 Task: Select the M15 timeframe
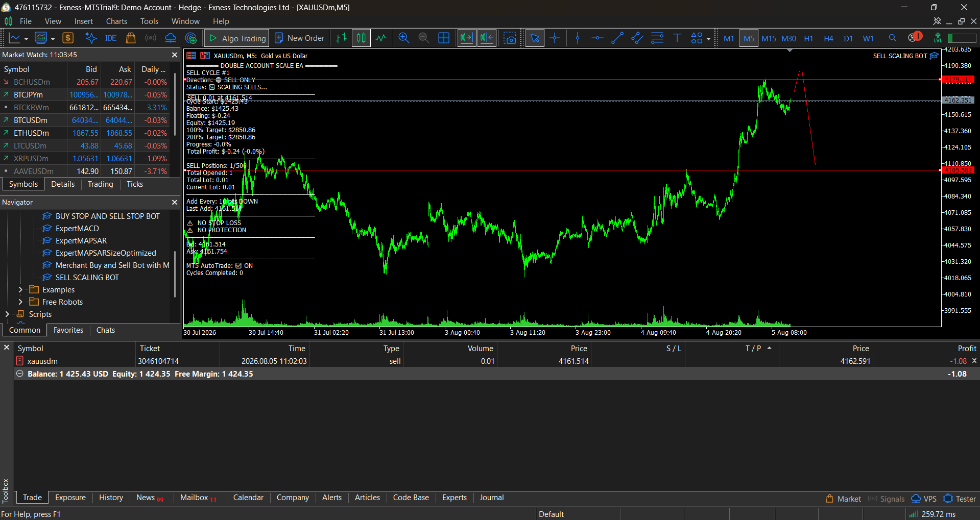coord(769,39)
